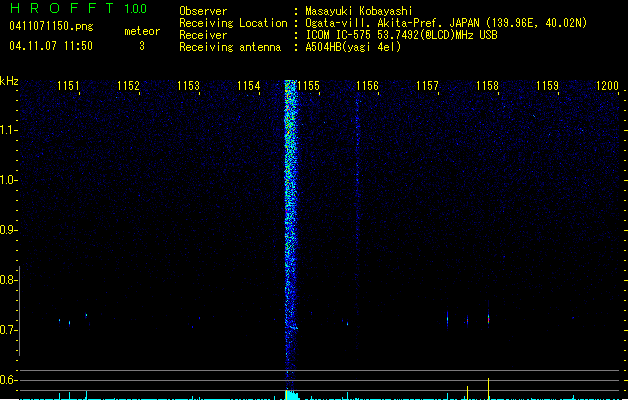Click the meteor count value 3

(142, 46)
